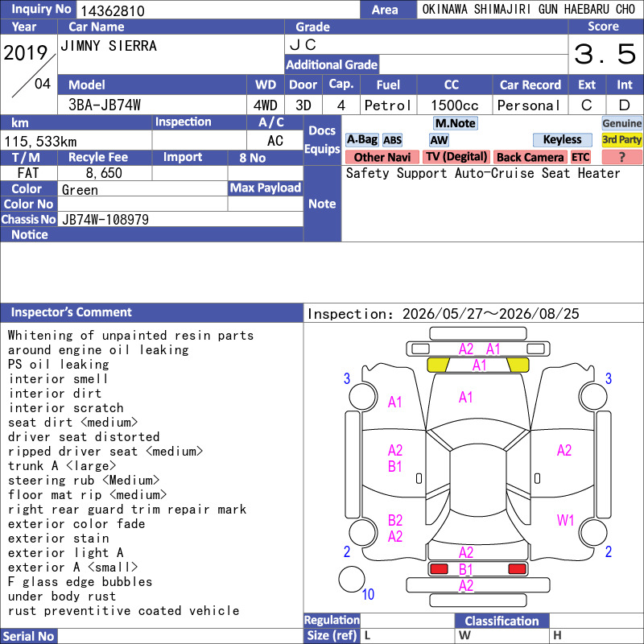644x644 pixels.
Task: Click the ABS equipment badge
Action: click(x=392, y=140)
